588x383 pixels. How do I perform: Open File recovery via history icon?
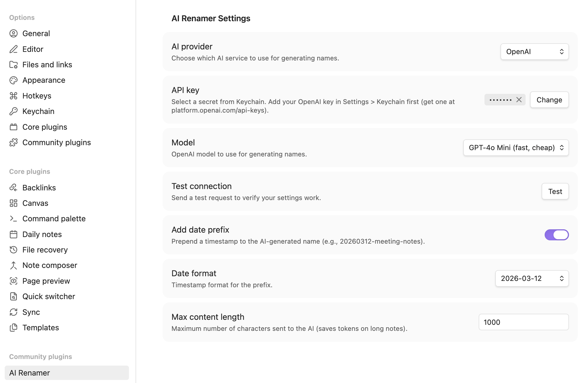(14, 250)
